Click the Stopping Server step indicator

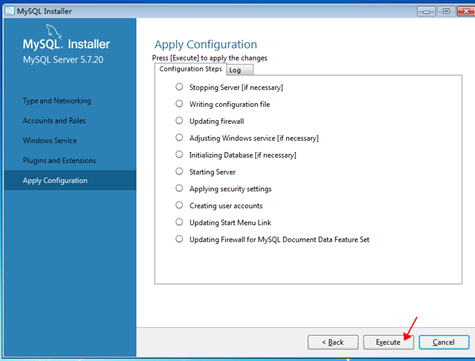tap(179, 87)
